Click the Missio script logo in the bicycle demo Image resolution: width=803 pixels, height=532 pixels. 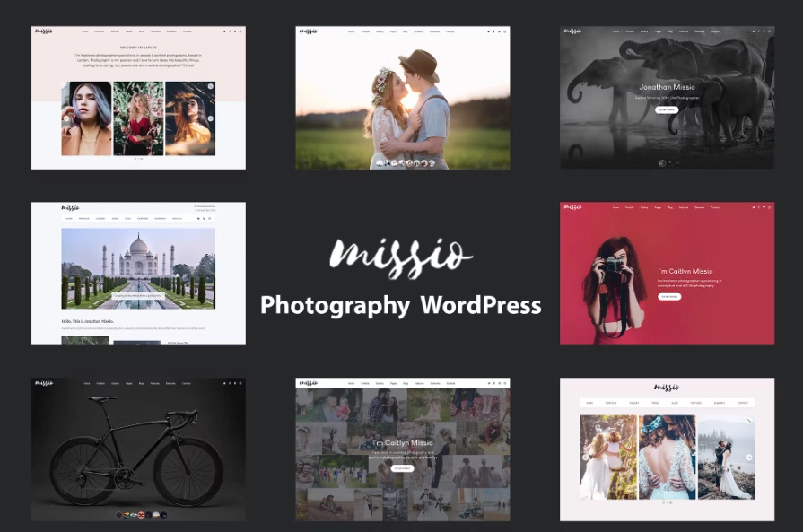coord(44,383)
